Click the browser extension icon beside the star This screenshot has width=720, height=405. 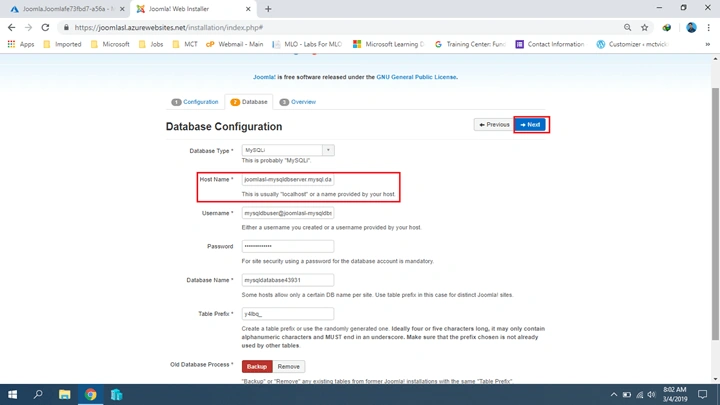point(667,28)
